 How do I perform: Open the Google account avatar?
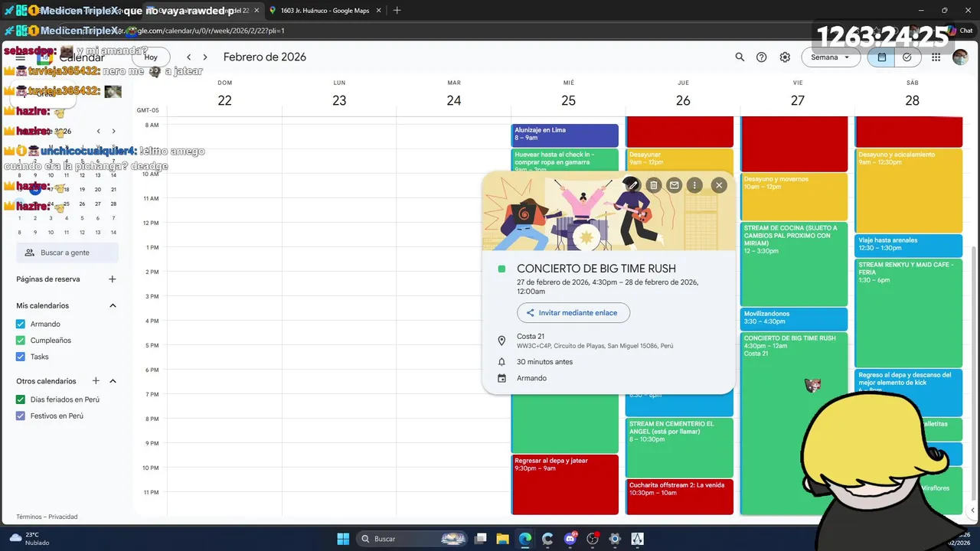click(960, 57)
